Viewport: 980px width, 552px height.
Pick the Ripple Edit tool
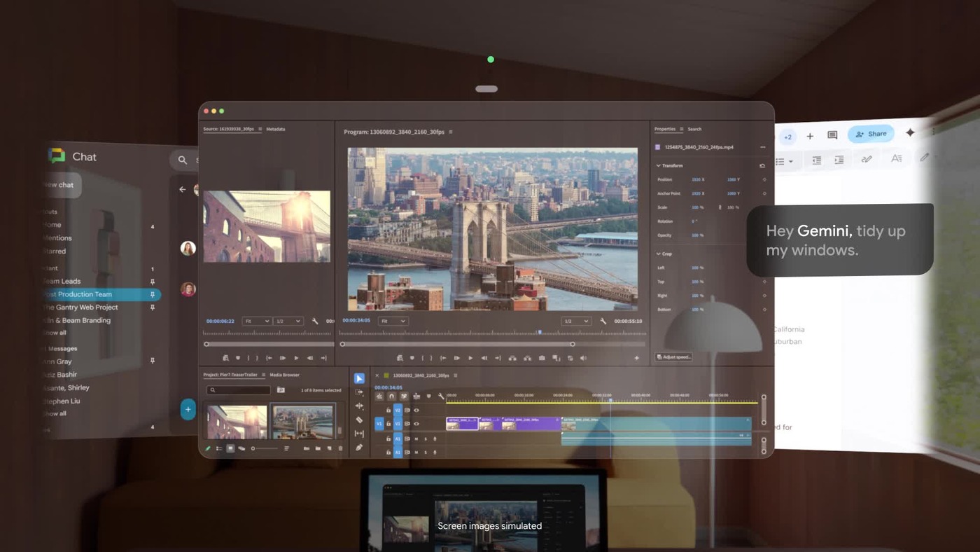(x=359, y=406)
